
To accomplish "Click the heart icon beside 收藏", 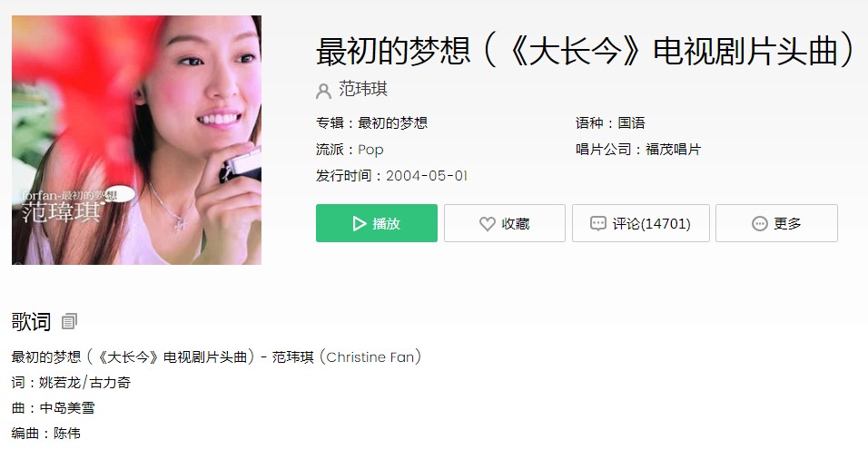I will [488, 223].
